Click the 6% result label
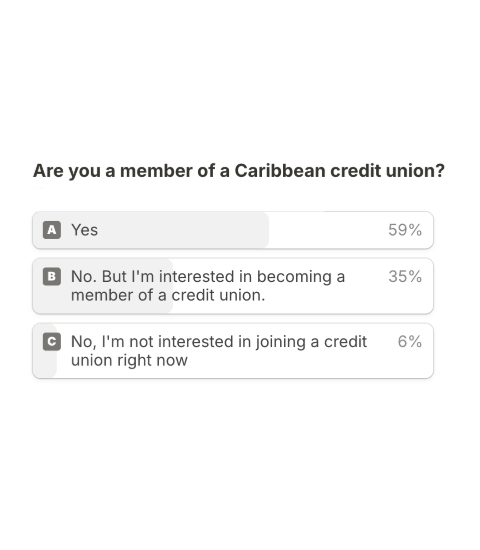The width and height of the screenshot is (480, 550). 409,342
